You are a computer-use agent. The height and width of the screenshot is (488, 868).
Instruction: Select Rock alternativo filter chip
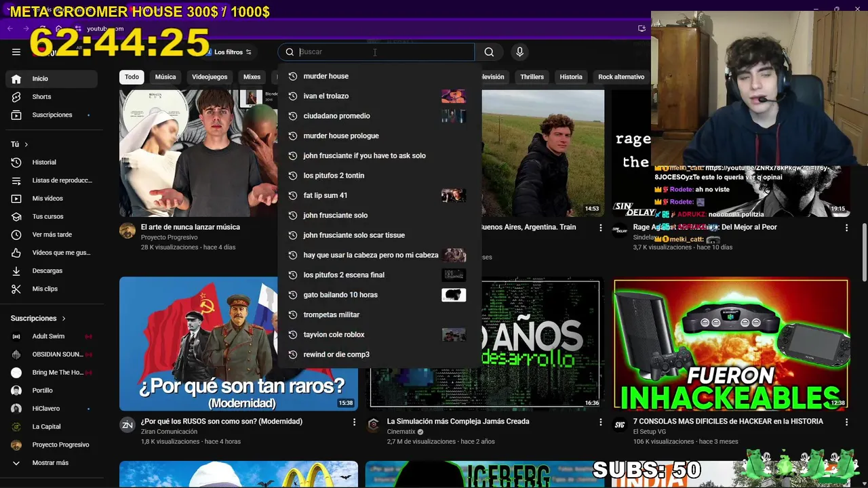621,77
